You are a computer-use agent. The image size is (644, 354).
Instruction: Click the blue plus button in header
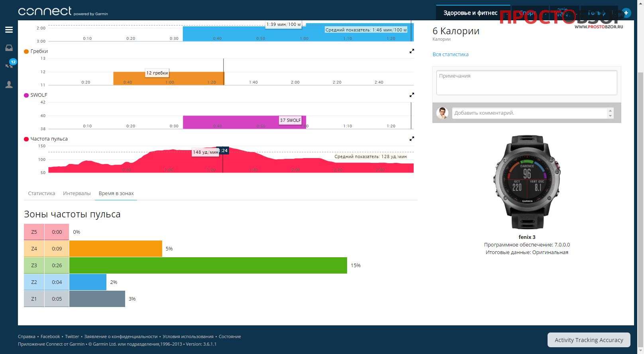pyautogui.click(x=626, y=13)
